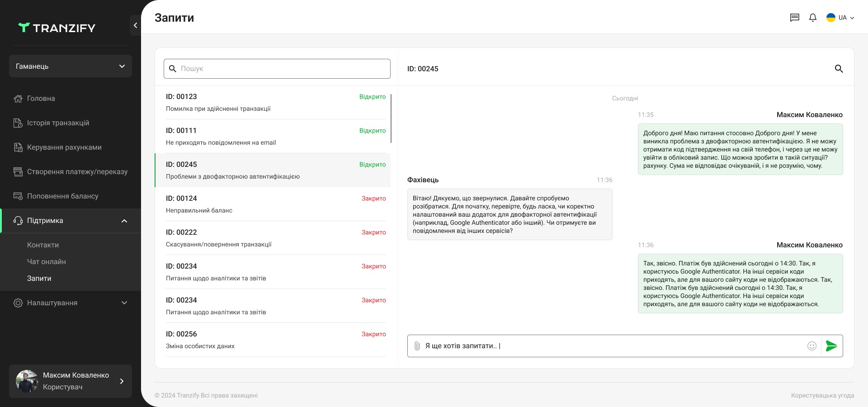The height and width of the screenshot is (407, 868).
Task: Open Користувацька угода link
Action: pos(822,395)
